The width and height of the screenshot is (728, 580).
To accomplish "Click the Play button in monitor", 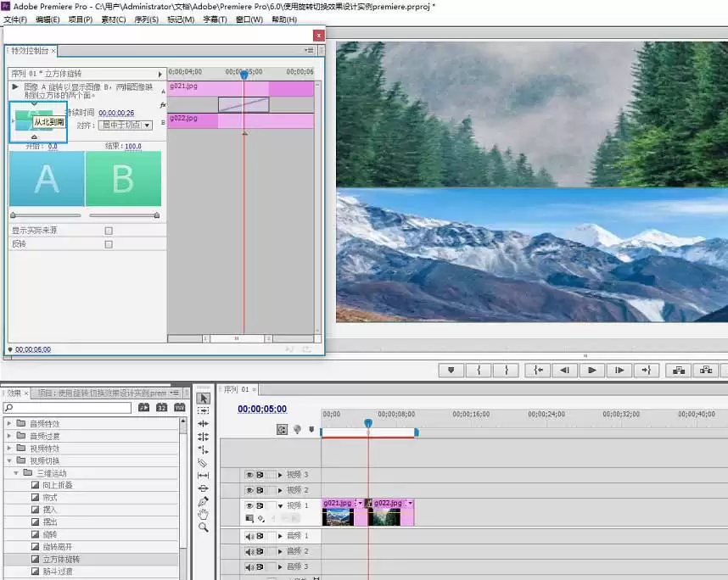I will pos(592,370).
